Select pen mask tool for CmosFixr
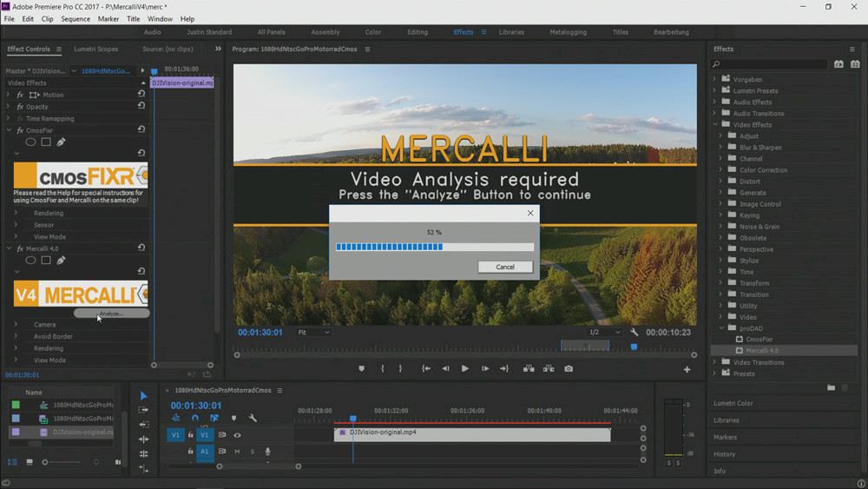The height and width of the screenshot is (489, 868). pyautogui.click(x=61, y=142)
